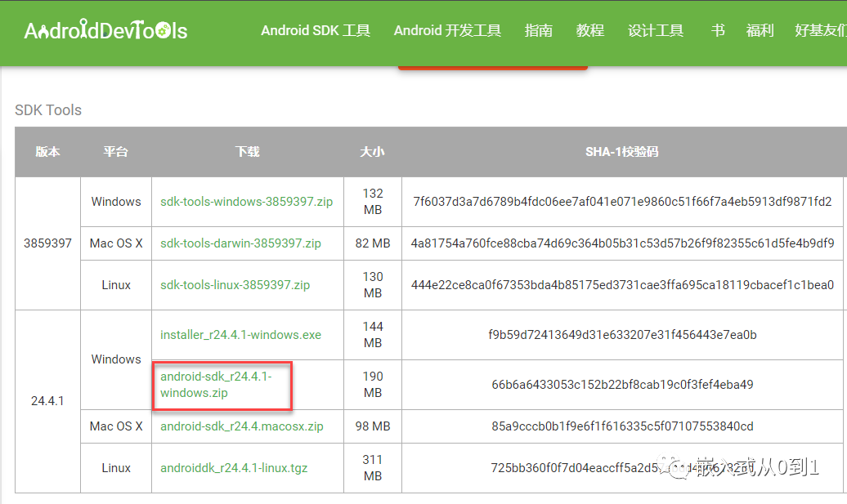This screenshot has width=847, height=504.
Task: Click the orange button above SDK Tools
Action: (x=492, y=66)
